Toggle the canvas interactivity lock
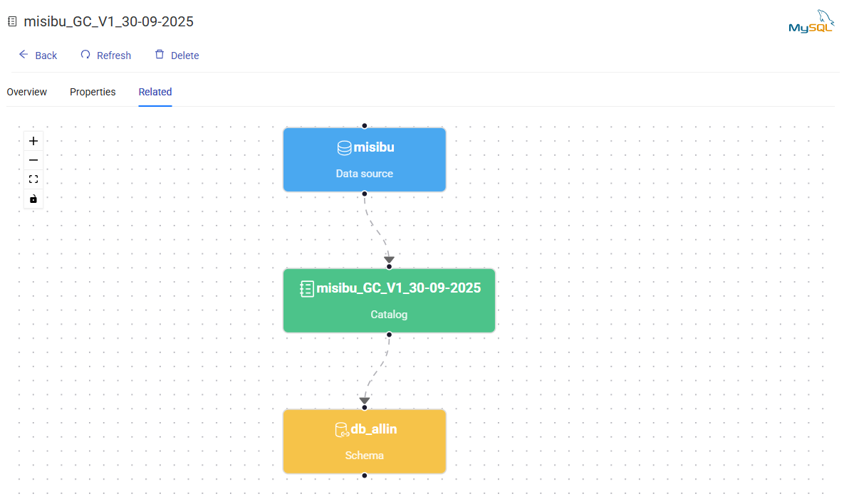This screenshot has height=504, width=854. point(33,199)
